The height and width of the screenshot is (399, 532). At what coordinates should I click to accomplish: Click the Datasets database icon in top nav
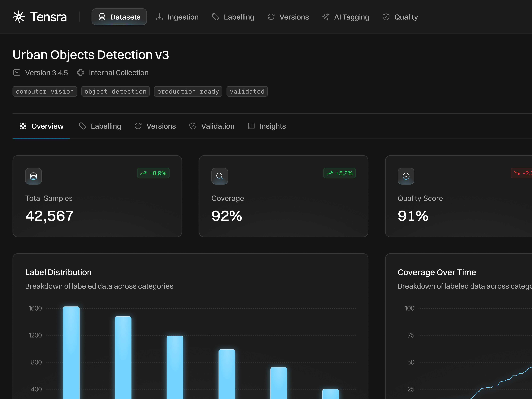click(102, 17)
